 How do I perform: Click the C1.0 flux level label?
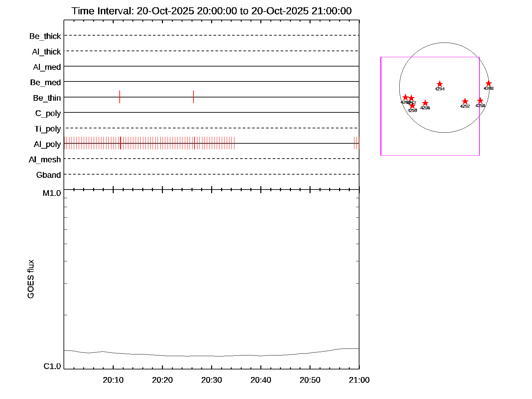click(52, 366)
